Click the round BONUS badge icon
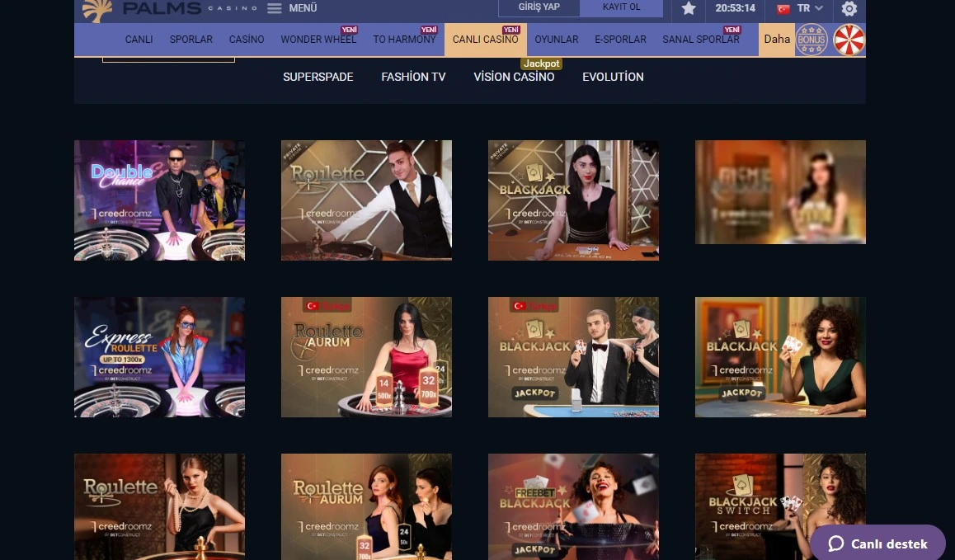The image size is (955, 560). (x=812, y=40)
